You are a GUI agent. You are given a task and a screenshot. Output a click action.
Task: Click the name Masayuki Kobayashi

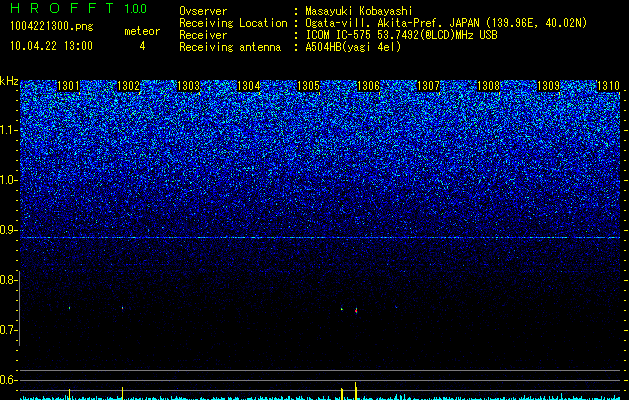pos(358,11)
